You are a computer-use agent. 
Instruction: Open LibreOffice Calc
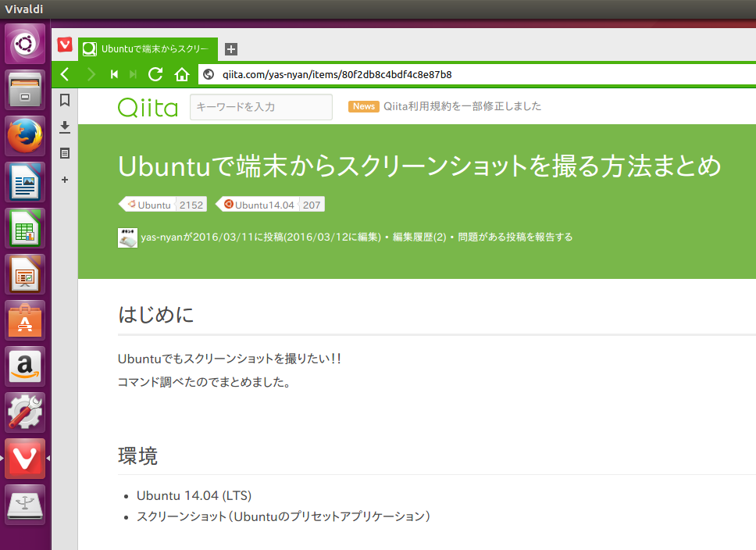pos(25,229)
